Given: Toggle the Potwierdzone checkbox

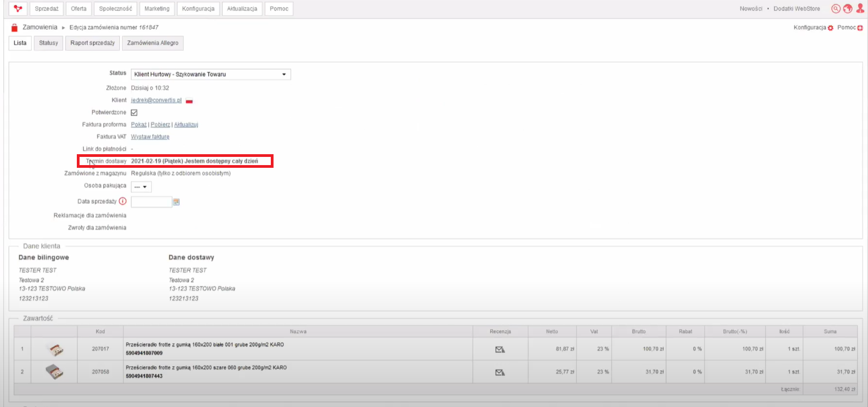Looking at the screenshot, I should (x=134, y=113).
